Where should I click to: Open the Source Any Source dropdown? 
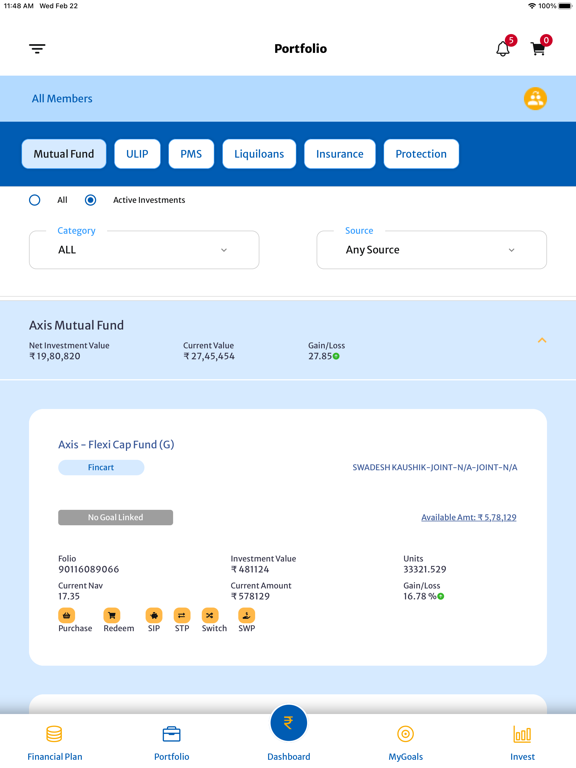(x=432, y=250)
